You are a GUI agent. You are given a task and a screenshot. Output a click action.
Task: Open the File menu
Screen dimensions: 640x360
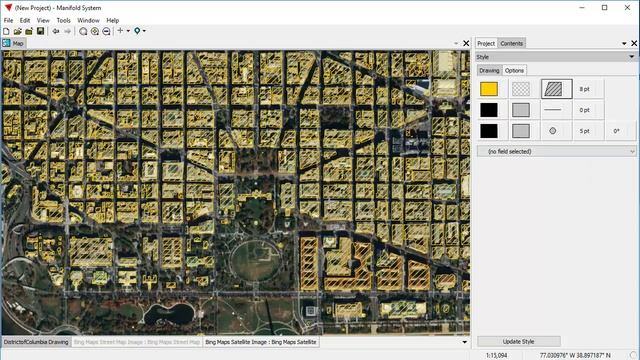coord(8,20)
